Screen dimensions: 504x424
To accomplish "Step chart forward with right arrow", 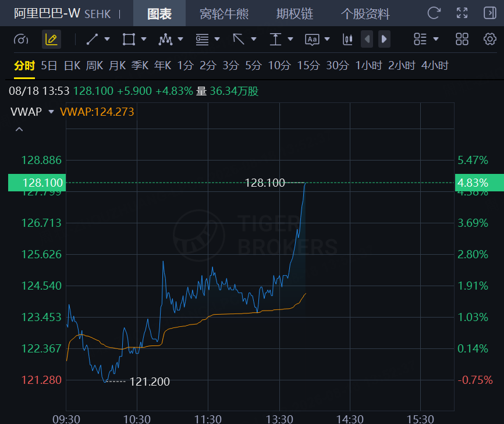I will click(384, 39).
